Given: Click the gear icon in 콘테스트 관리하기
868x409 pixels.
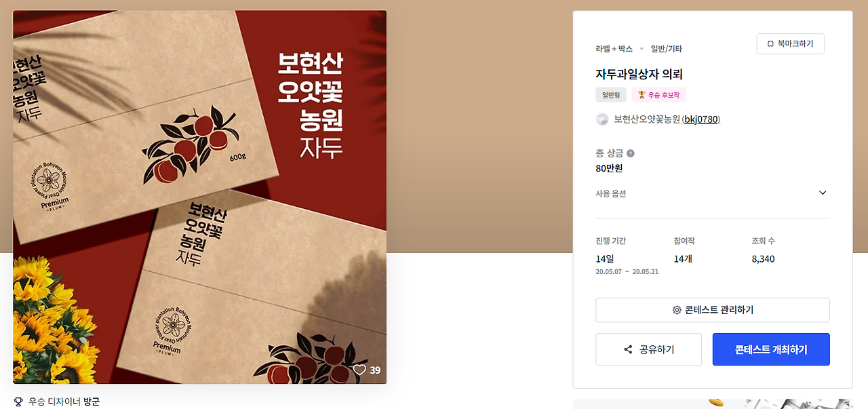Looking at the screenshot, I should [677, 310].
